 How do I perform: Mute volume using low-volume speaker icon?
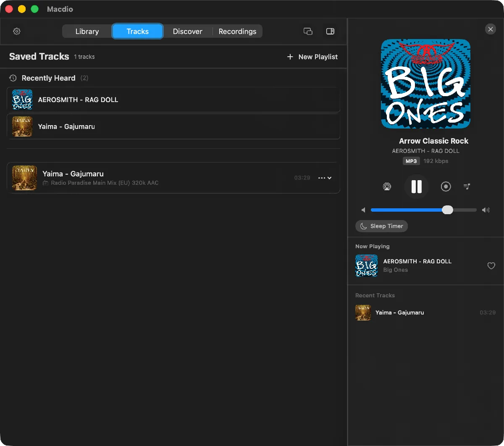pos(363,210)
